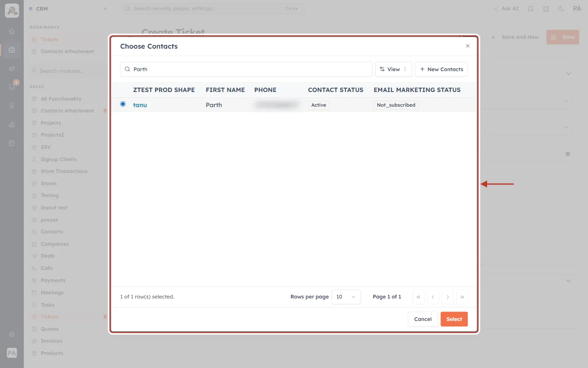Click the CONTACT STATUS column header
The image size is (588, 368).
pos(336,90)
